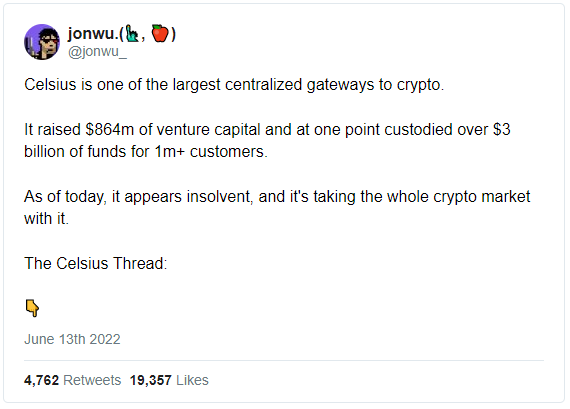The image size is (570, 409).
Task: Open the jonwu profile avatar
Action: point(42,42)
